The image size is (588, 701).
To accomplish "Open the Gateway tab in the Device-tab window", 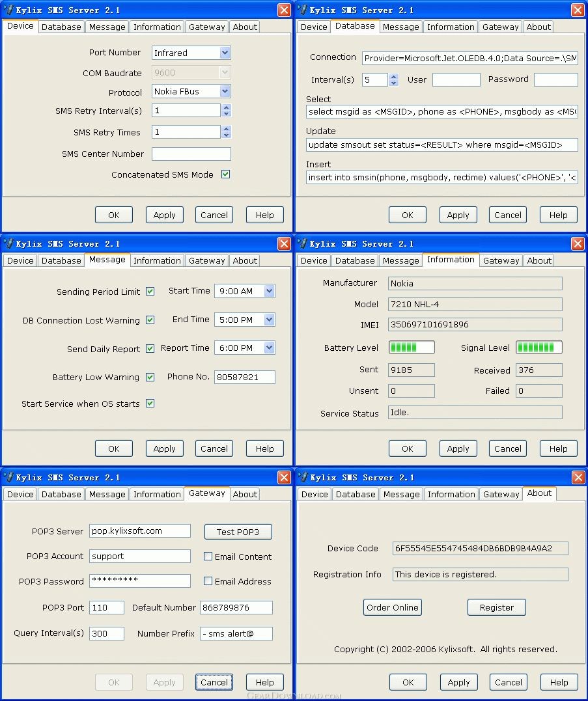I will (206, 27).
